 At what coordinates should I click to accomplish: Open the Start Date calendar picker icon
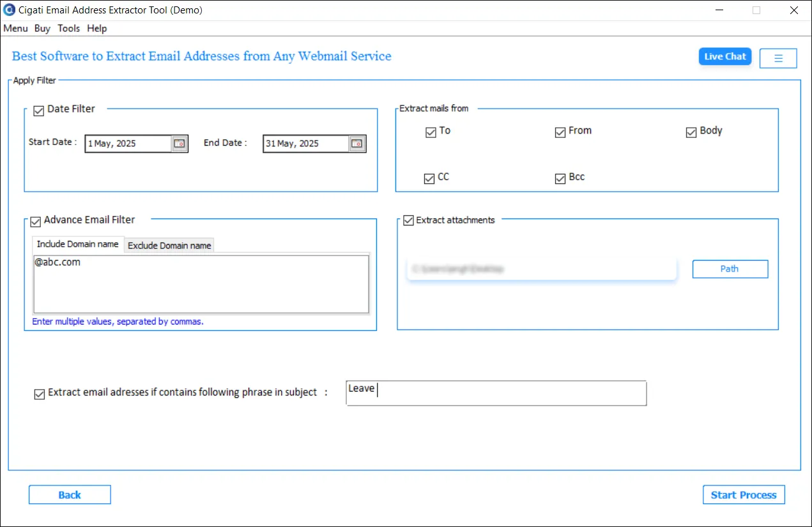click(180, 144)
